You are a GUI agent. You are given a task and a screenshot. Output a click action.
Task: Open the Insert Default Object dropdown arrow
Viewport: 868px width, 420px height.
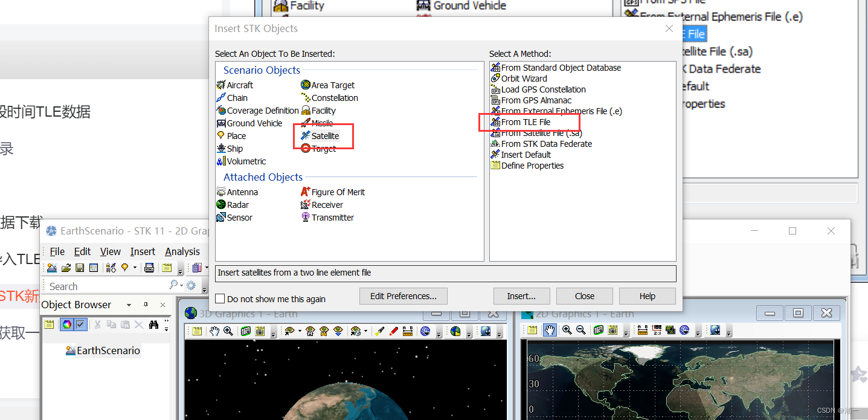coord(135,268)
